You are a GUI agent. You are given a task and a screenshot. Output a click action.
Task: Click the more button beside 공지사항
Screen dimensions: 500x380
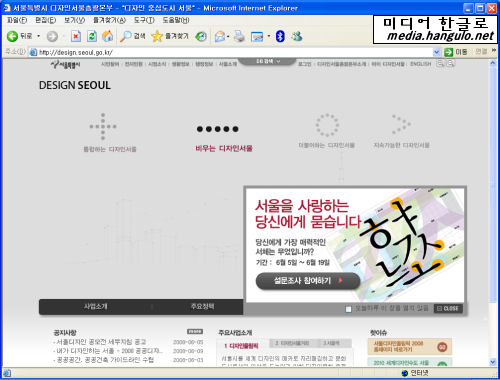click(195, 331)
